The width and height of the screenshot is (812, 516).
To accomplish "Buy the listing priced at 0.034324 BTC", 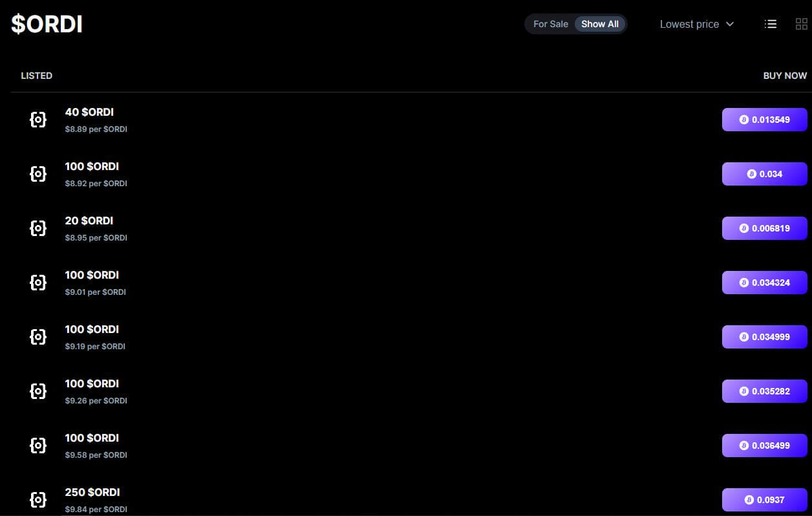I will pos(764,283).
